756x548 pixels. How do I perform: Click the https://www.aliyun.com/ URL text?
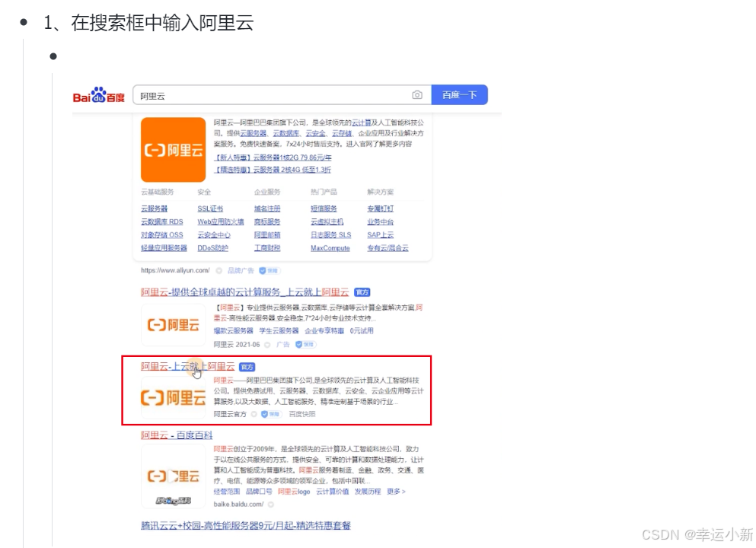(175, 270)
